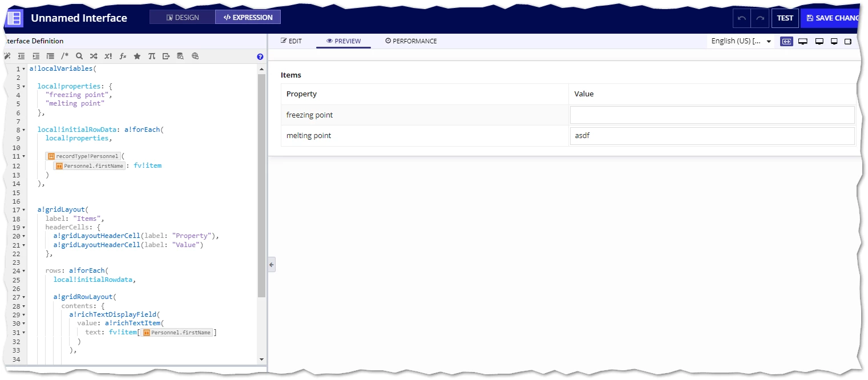Click the melting point input containing asdf
This screenshot has width=868, height=380.
click(712, 136)
